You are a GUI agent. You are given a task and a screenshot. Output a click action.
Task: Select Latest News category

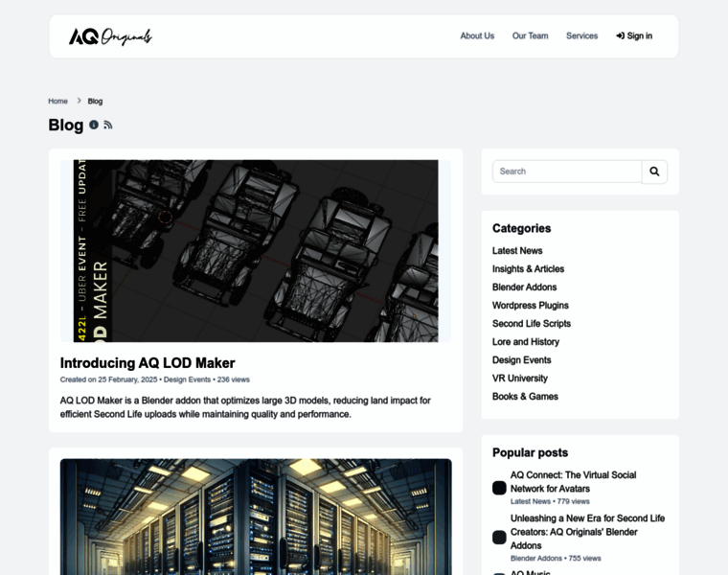[517, 251]
